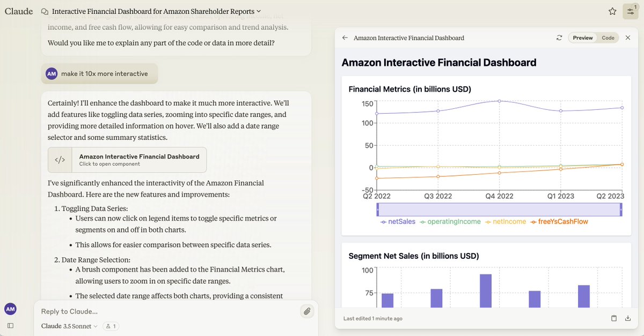Image resolution: width=644 pixels, height=336 pixels.
Task: Click the left handle of the date range brush
Action: point(378,210)
